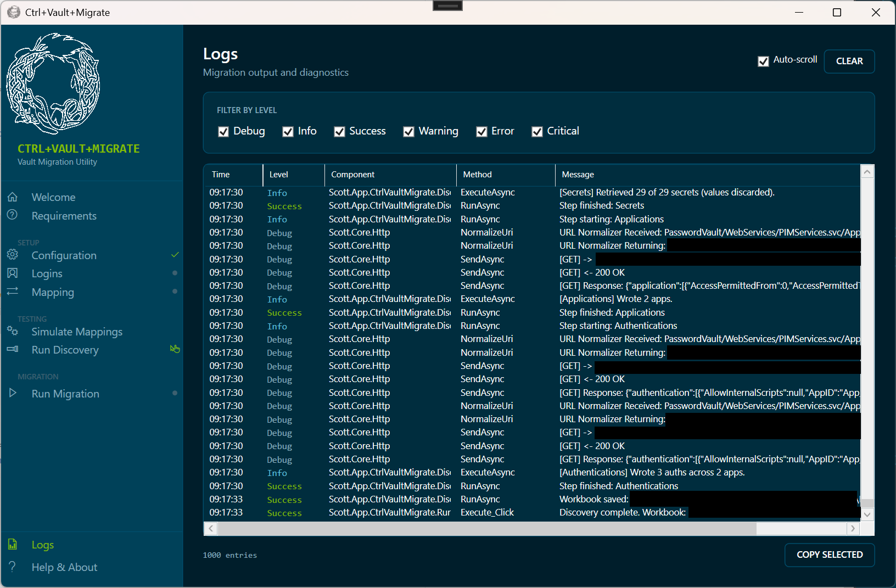Select Run Discovery in the sidebar
The image size is (896, 588).
pyautogui.click(x=65, y=350)
